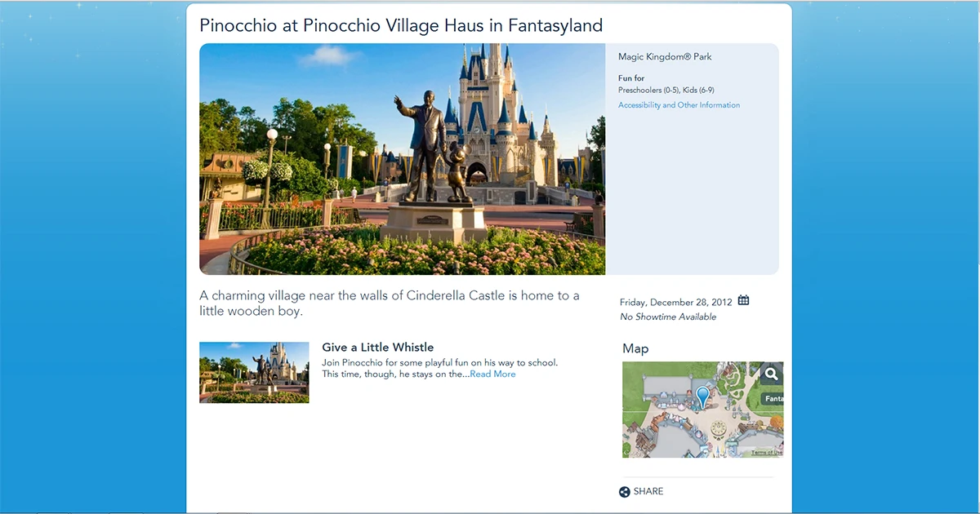Click Terms of Use on the map

[x=766, y=453]
